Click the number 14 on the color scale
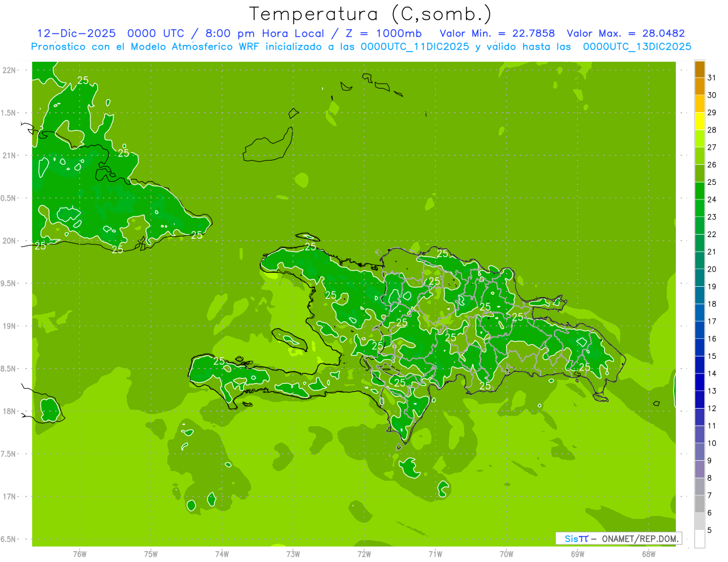Image resolution: width=728 pixels, height=562 pixels. tap(712, 373)
